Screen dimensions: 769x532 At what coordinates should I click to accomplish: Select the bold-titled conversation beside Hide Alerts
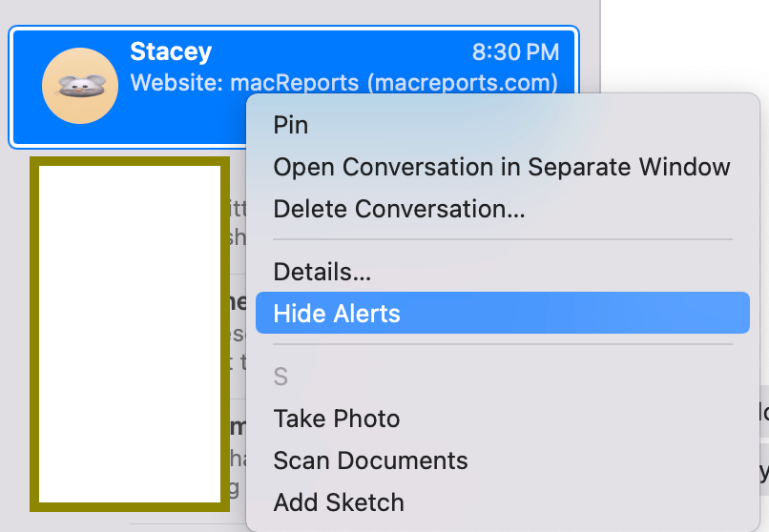point(238,318)
